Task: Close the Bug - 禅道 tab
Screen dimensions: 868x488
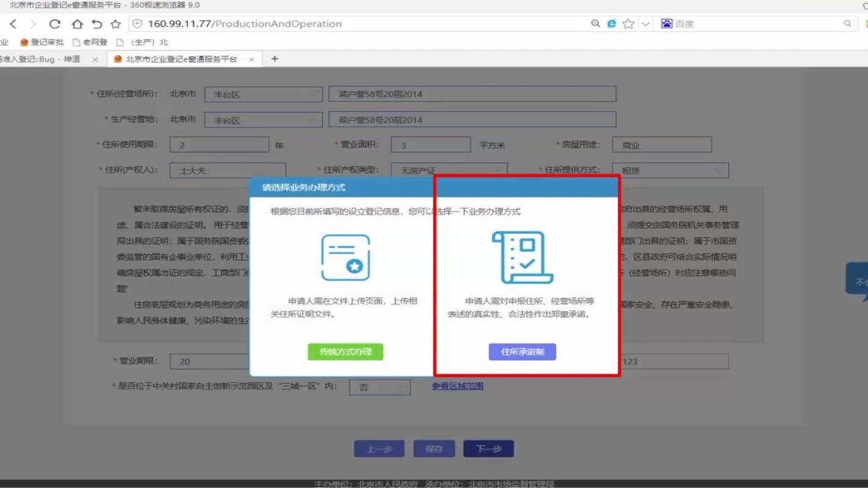Action: 95,59
